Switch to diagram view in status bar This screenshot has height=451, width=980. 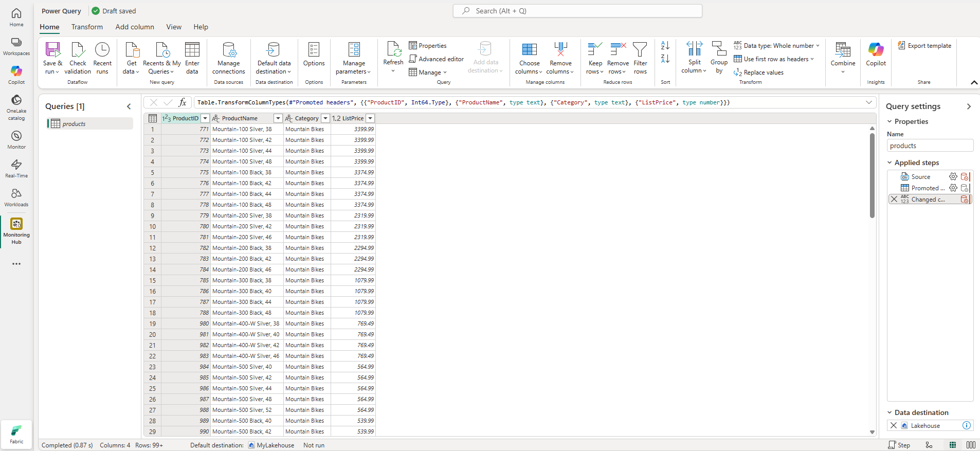pos(929,445)
